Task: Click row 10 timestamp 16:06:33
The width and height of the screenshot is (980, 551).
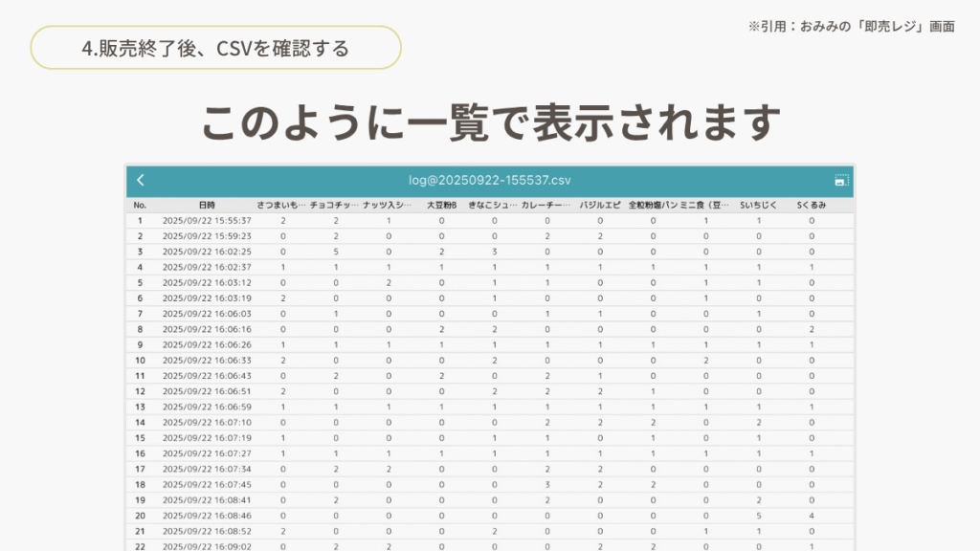Action: [x=207, y=361]
